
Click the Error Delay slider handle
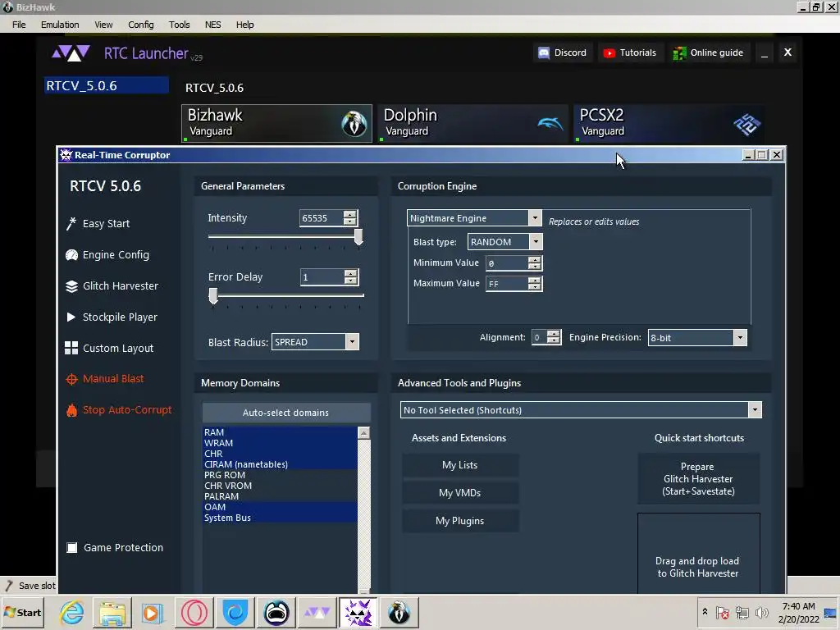(x=213, y=295)
